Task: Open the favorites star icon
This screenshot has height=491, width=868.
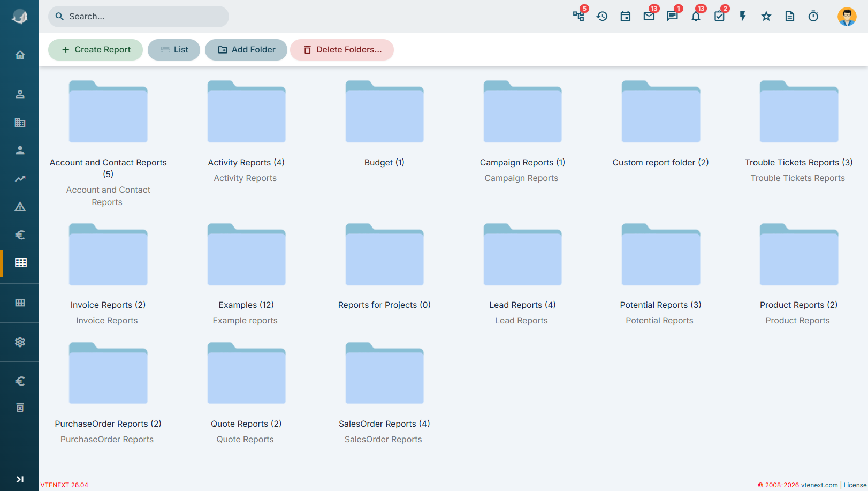Action: 766,16
